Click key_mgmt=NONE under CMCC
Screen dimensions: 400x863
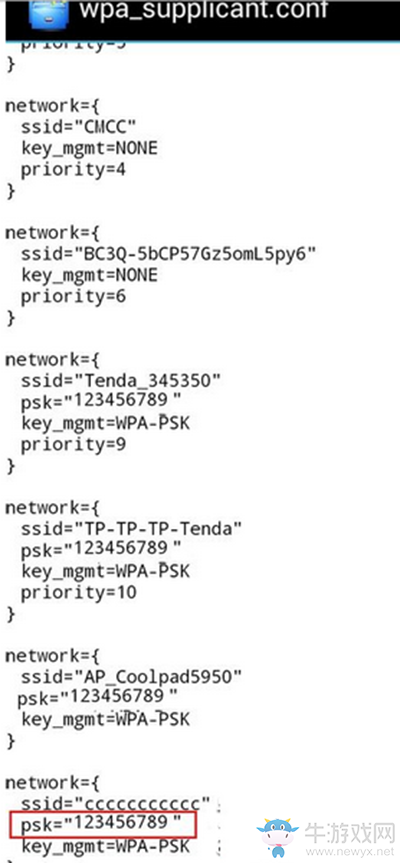(x=89, y=148)
